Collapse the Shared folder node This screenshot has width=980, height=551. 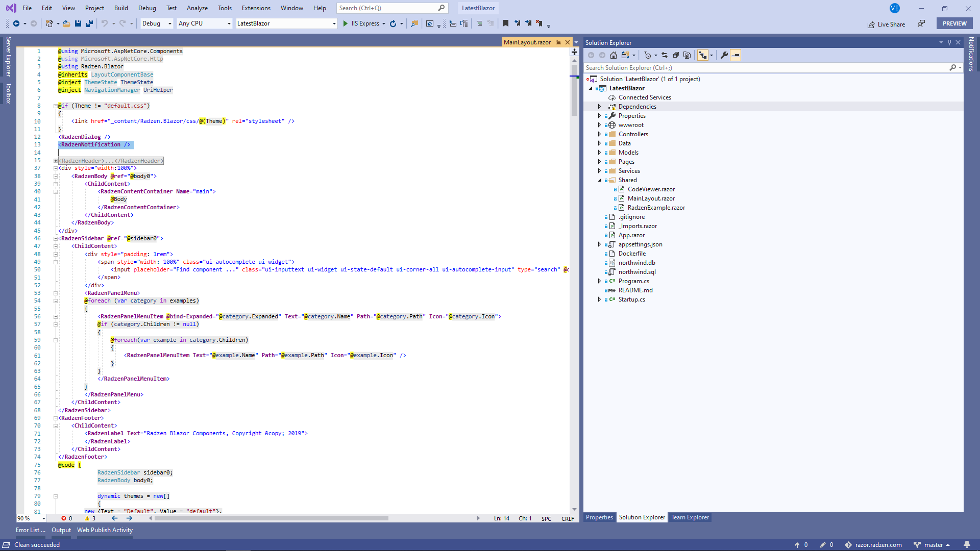tap(599, 180)
